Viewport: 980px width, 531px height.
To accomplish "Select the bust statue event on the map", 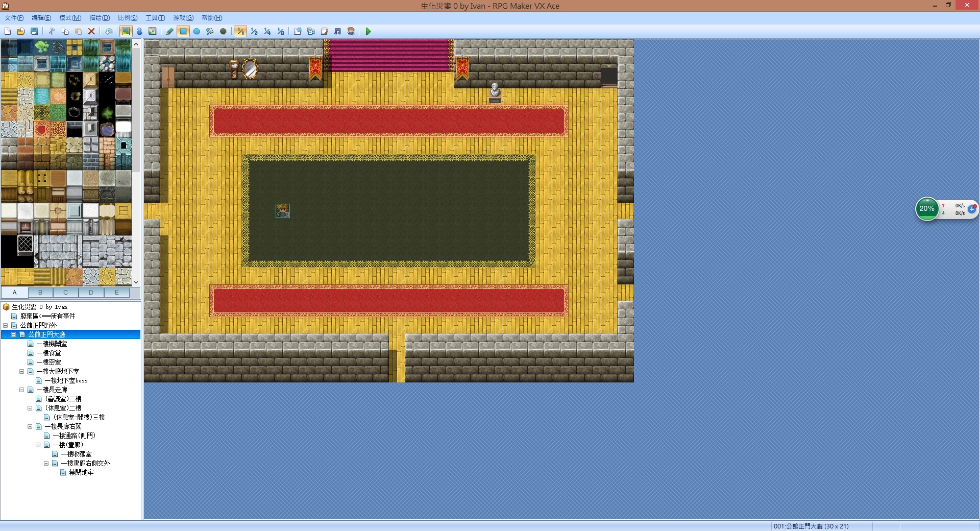I will click(495, 93).
